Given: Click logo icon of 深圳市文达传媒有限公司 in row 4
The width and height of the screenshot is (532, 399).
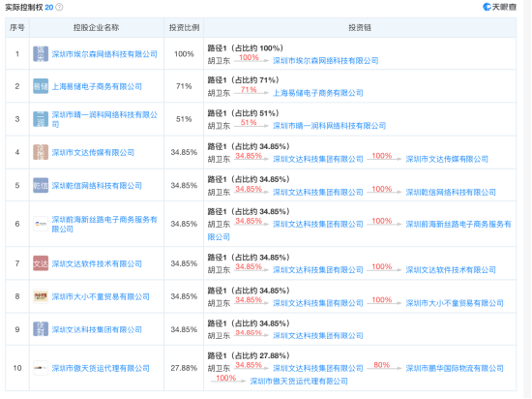Looking at the screenshot, I should pos(41,152).
